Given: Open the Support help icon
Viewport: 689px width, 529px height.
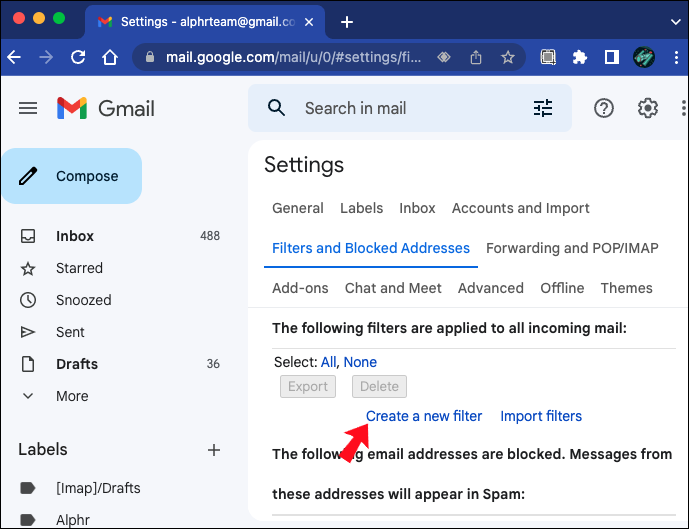Looking at the screenshot, I should tap(604, 108).
